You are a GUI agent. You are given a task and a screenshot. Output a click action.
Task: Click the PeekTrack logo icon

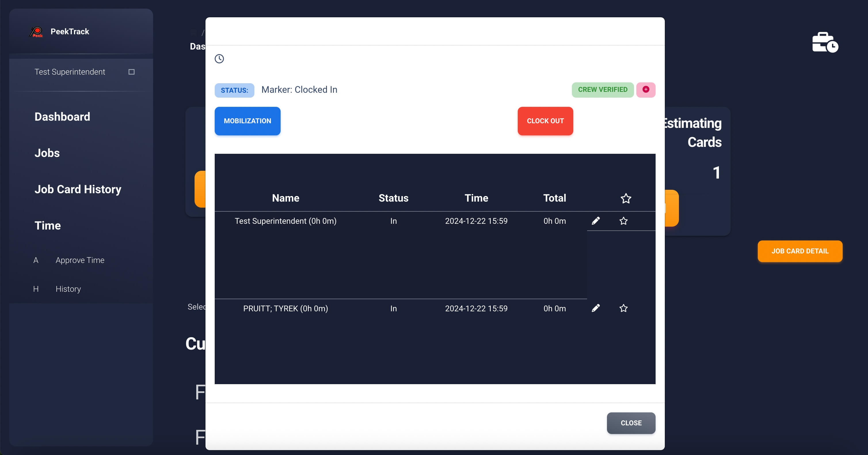click(36, 32)
